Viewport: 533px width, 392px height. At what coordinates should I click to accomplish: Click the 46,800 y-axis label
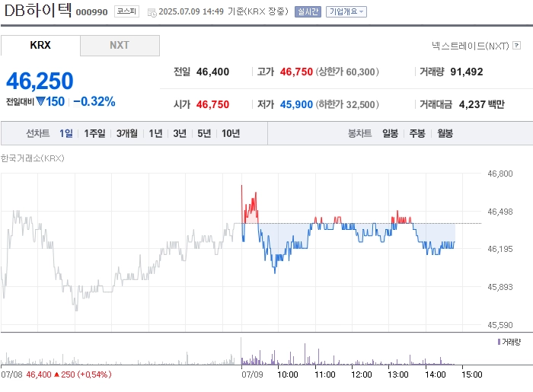(x=499, y=174)
